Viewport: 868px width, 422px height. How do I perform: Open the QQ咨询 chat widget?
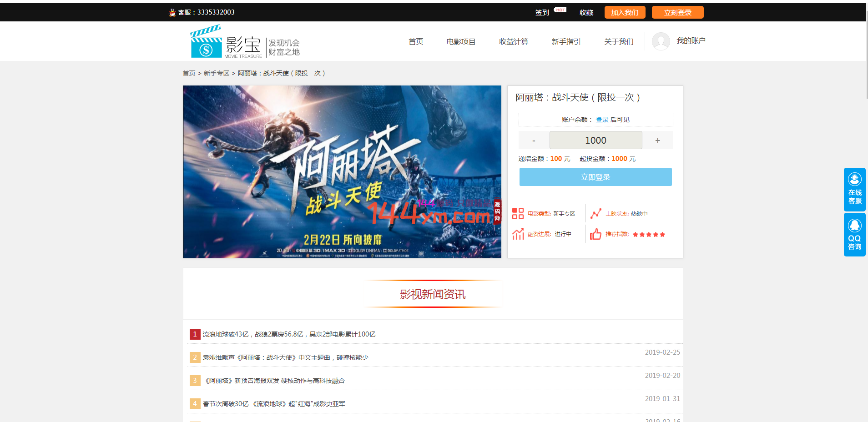(854, 235)
